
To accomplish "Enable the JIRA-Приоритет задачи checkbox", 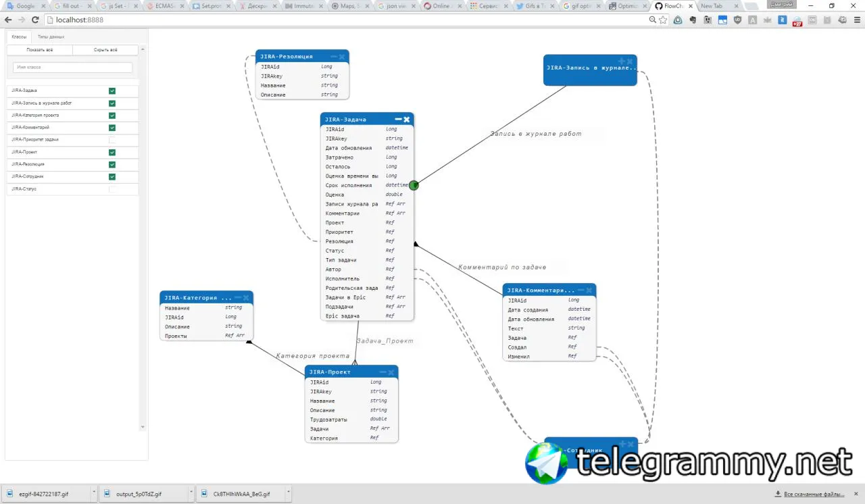I will tap(112, 140).
